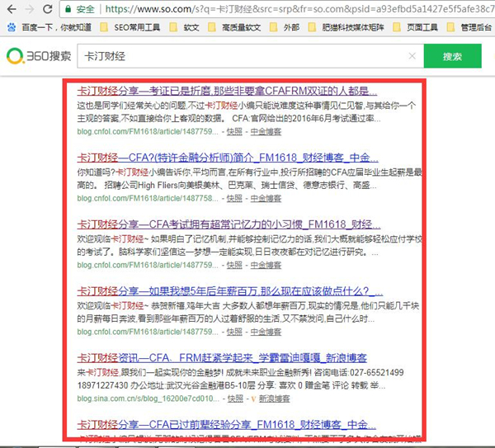Clear the search box with X
Viewport: 495px width, 448px height.
click(x=412, y=56)
